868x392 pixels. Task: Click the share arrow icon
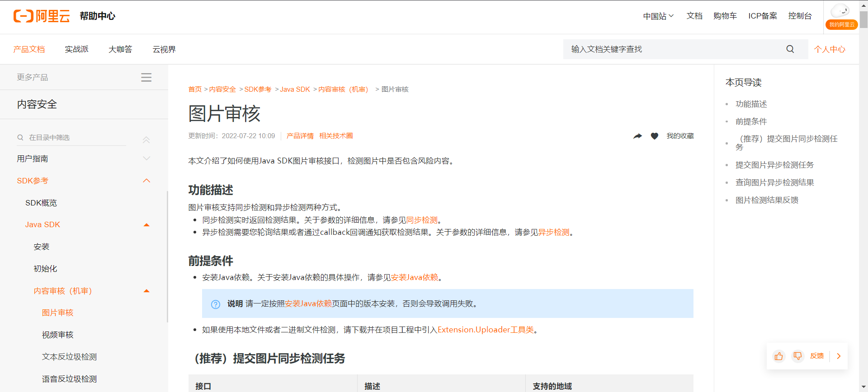(x=637, y=136)
